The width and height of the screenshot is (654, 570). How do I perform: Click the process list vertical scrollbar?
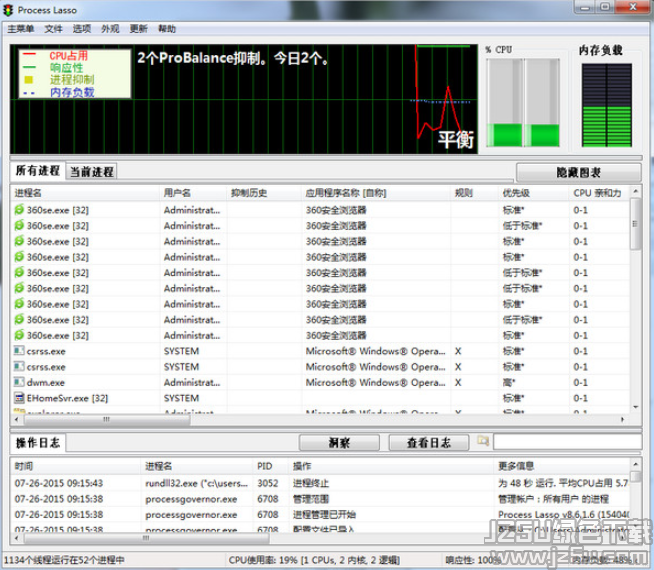click(635, 224)
